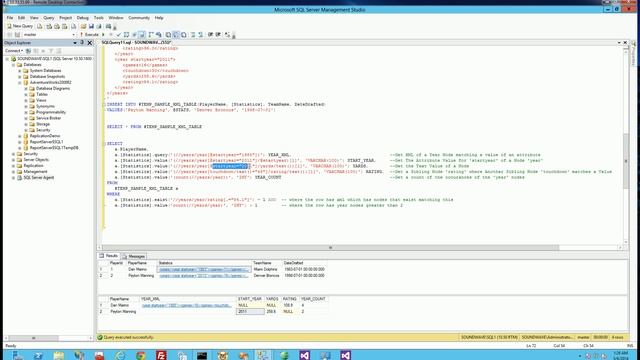Screen dimensions: 640x360
Task: Open the Command Prompt taskbar icon
Action: tap(202, 355)
